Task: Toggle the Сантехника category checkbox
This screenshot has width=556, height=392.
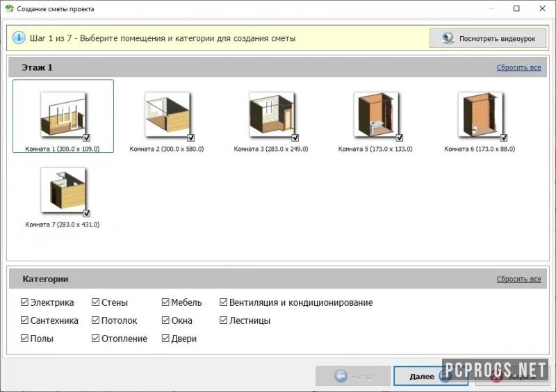Action: pos(24,320)
